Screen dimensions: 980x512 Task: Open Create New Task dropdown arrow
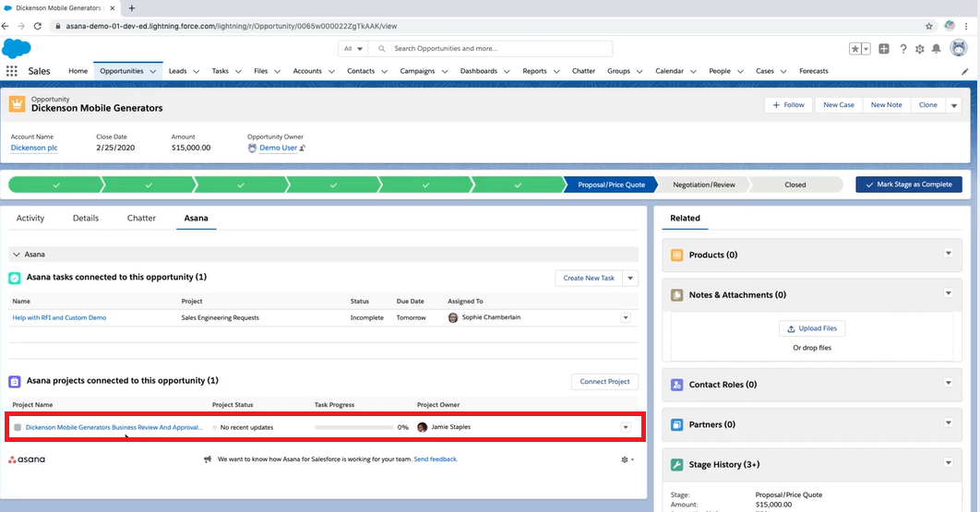pyautogui.click(x=630, y=279)
